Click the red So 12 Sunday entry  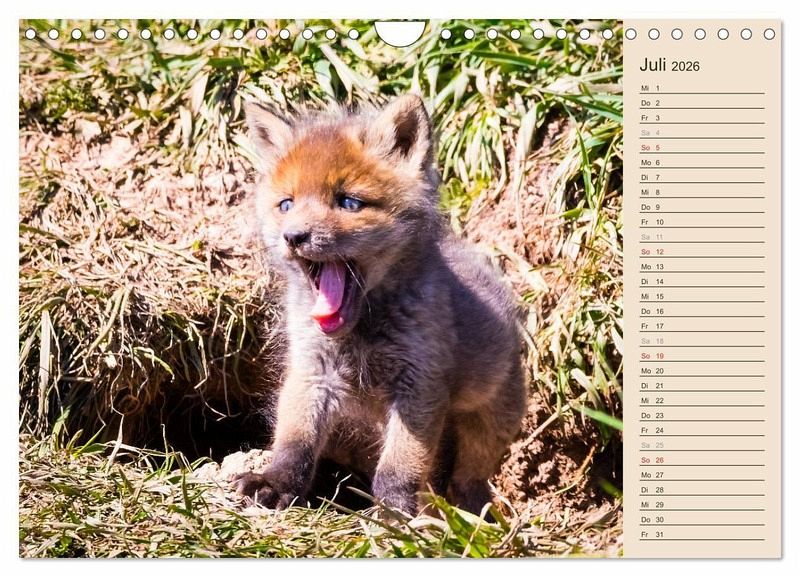tap(700, 252)
